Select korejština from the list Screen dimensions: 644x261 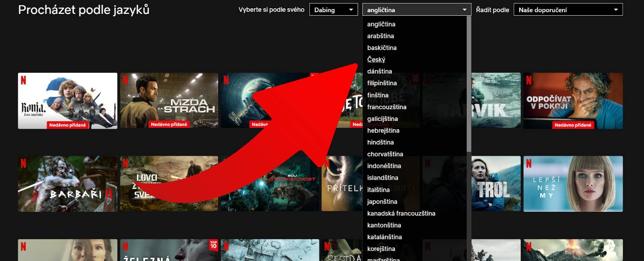click(381, 249)
